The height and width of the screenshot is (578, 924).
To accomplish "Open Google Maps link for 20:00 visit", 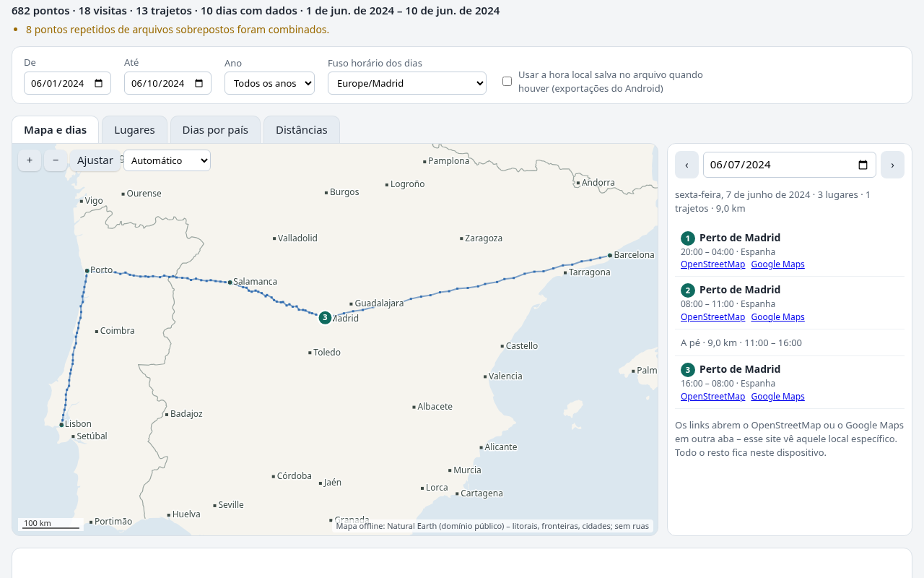I will click(x=777, y=264).
